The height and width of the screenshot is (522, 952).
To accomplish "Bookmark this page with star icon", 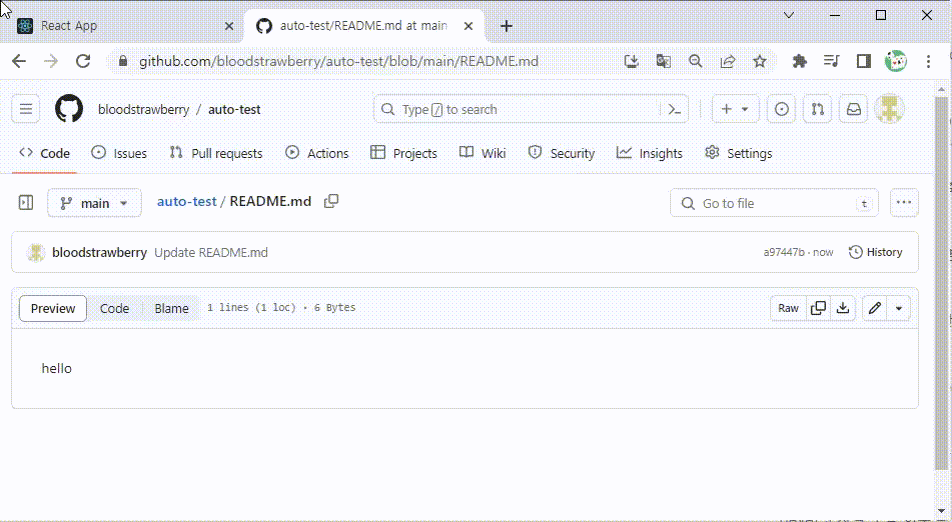I will tap(760, 61).
